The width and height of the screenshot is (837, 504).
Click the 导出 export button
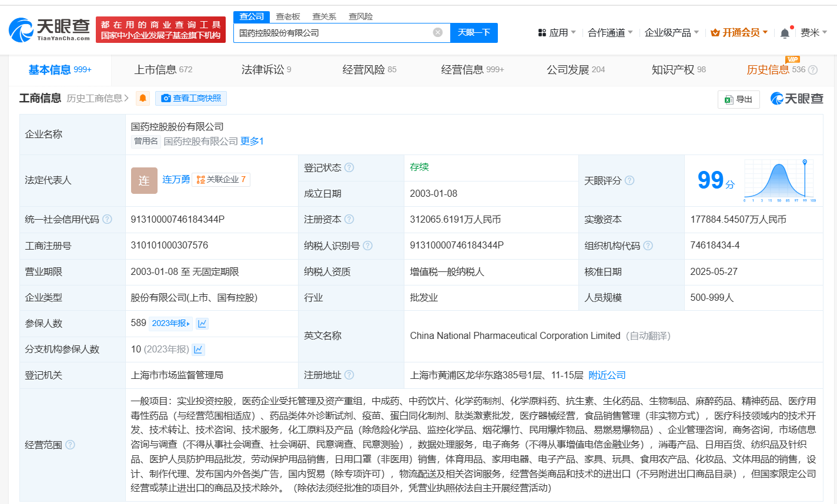pos(739,99)
